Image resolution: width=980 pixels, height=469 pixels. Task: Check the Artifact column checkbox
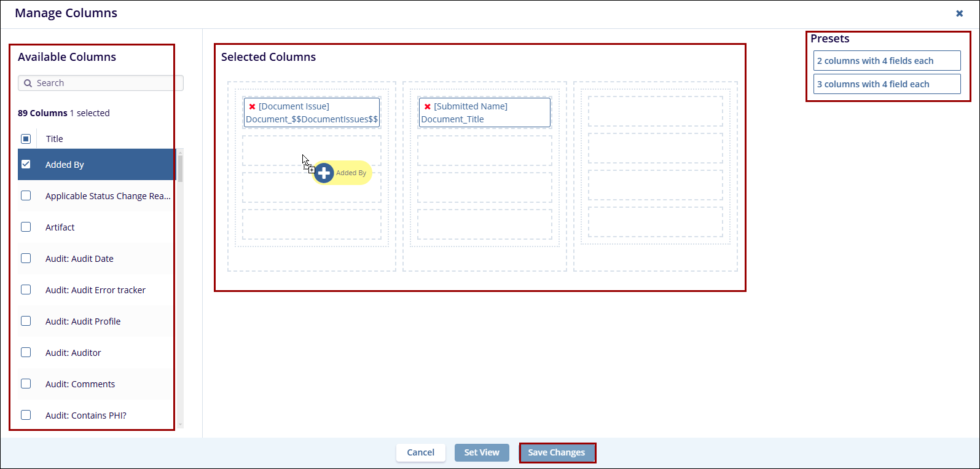pyautogui.click(x=26, y=227)
